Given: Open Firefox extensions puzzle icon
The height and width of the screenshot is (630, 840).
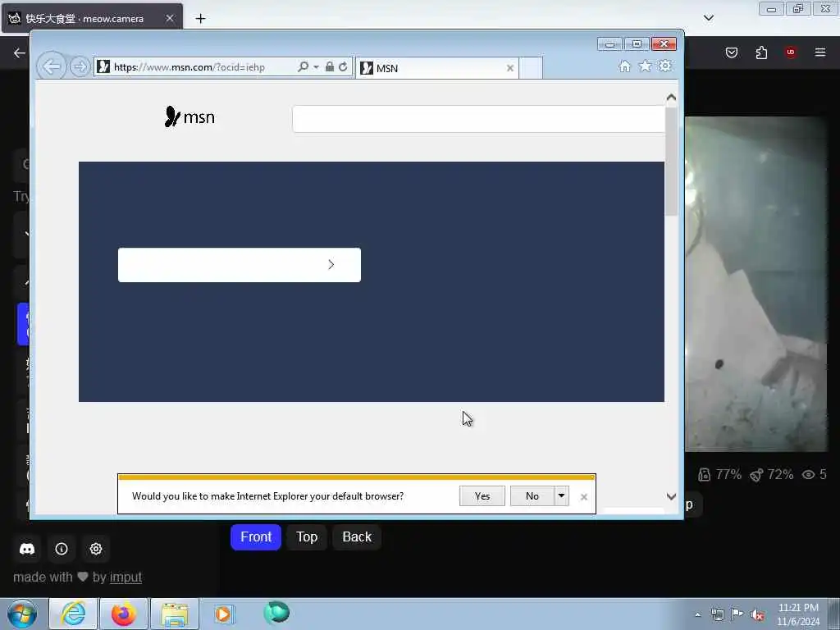Looking at the screenshot, I should tap(761, 52).
